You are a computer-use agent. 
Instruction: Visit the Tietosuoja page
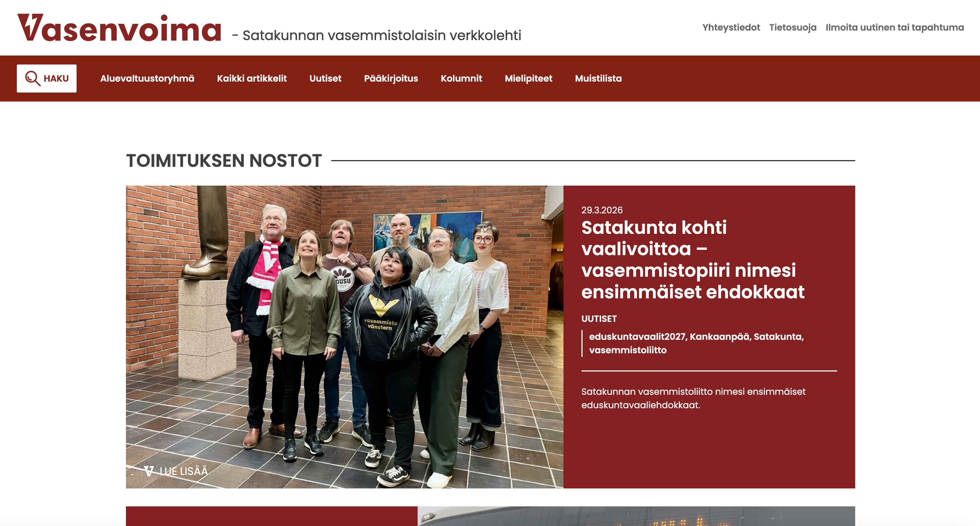[x=792, y=27]
